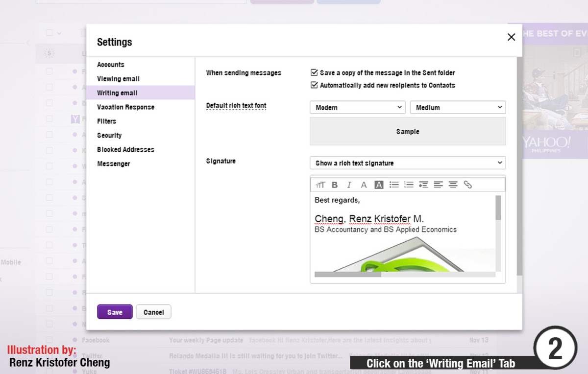Toggle italic in the signature editor

pyautogui.click(x=349, y=185)
